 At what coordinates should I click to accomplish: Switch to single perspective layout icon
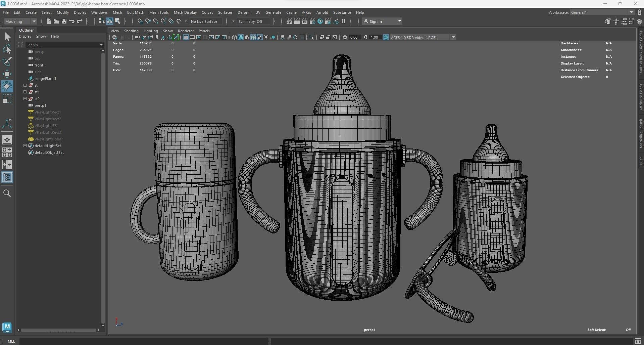pos(7,140)
